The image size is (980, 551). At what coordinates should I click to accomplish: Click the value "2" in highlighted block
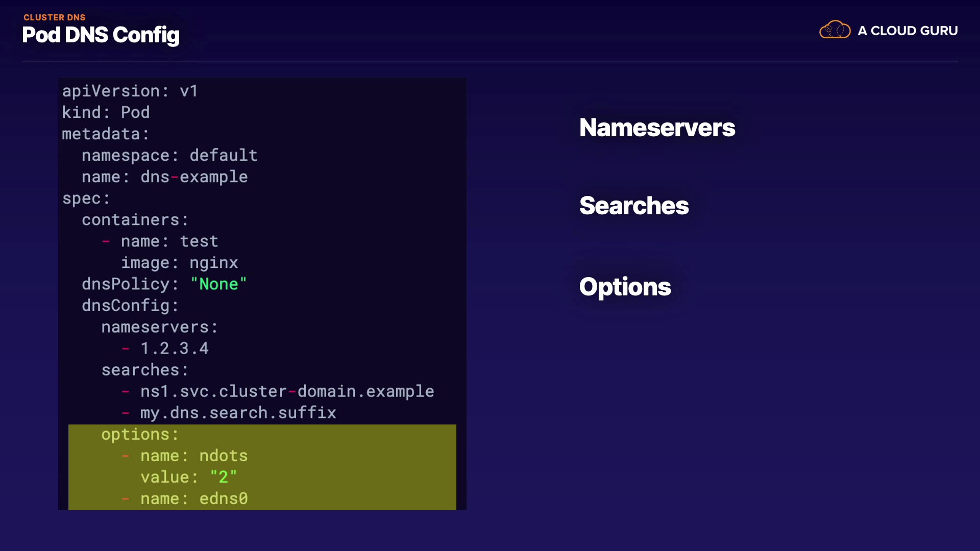point(224,477)
